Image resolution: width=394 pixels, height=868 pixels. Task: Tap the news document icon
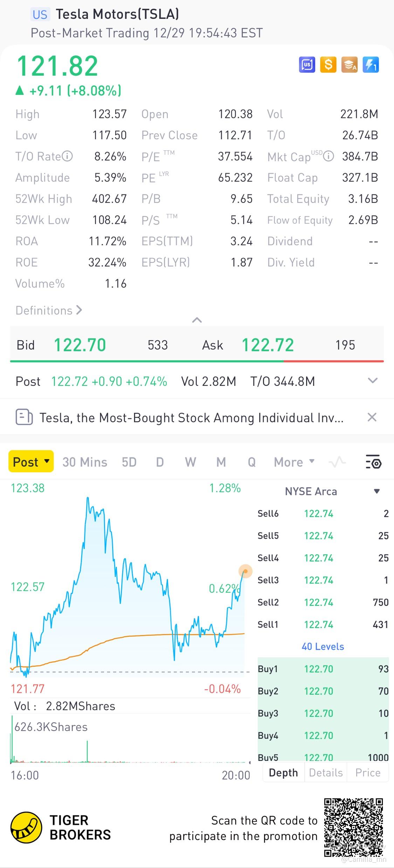click(24, 417)
